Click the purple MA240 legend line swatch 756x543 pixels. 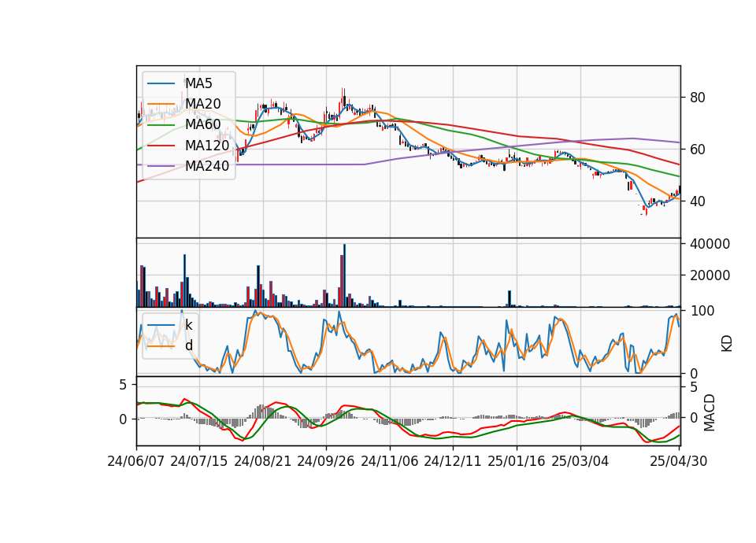161,166
